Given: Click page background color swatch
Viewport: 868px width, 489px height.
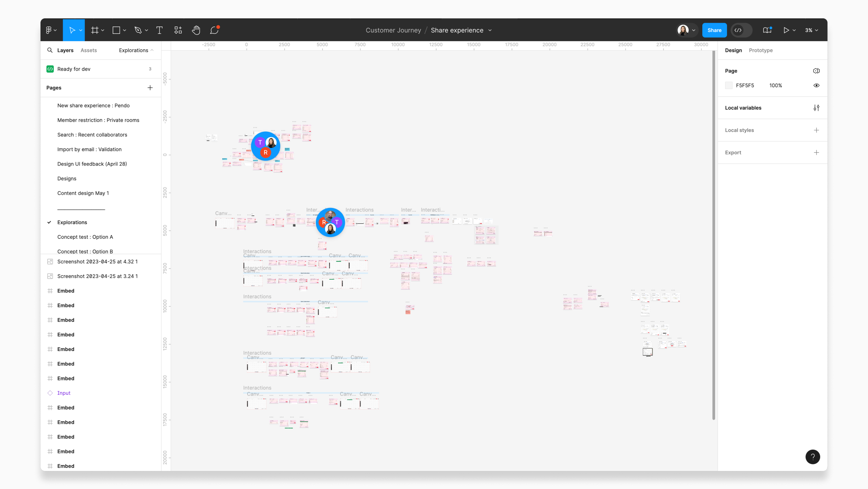Looking at the screenshot, I should click(728, 85).
